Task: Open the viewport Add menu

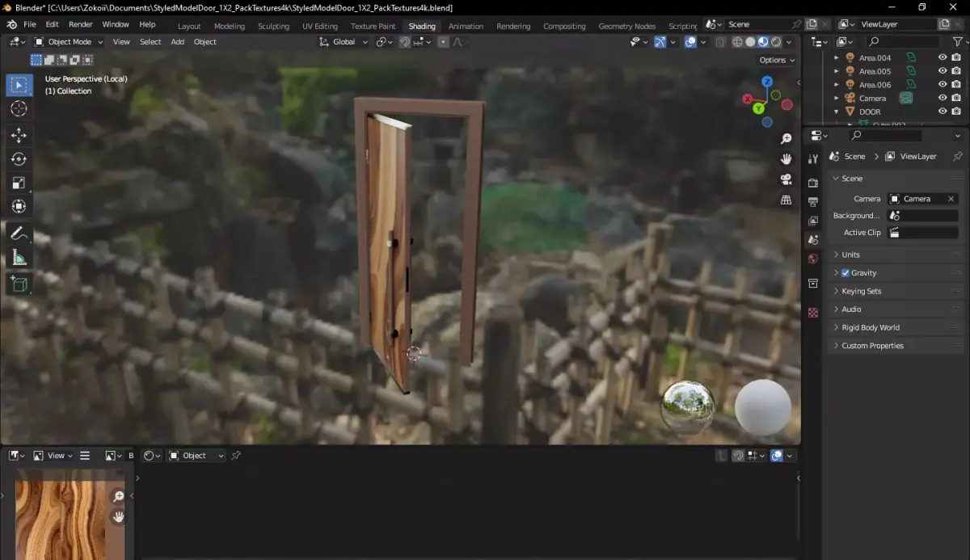Action: [x=177, y=42]
